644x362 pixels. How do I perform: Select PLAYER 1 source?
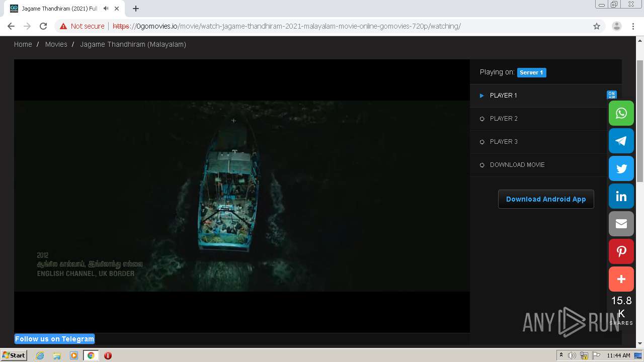pyautogui.click(x=539, y=96)
